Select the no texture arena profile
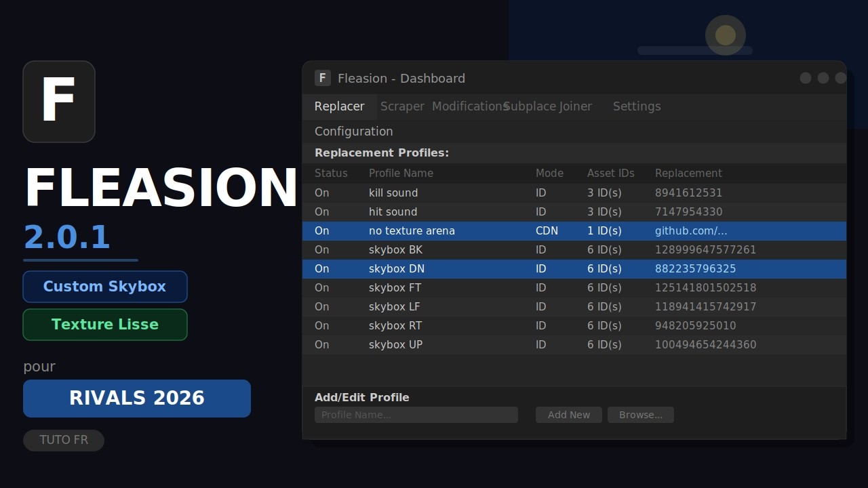 pyautogui.click(x=574, y=231)
